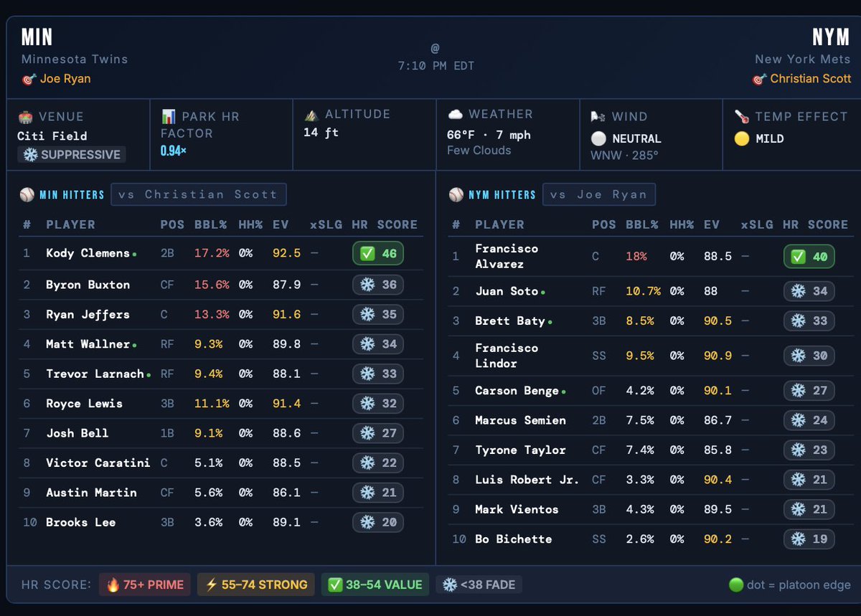Image resolution: width=861 pixels, height=616 pixels.
Task: Click the bar chart icon beside PARK HR
Action: 169,116
